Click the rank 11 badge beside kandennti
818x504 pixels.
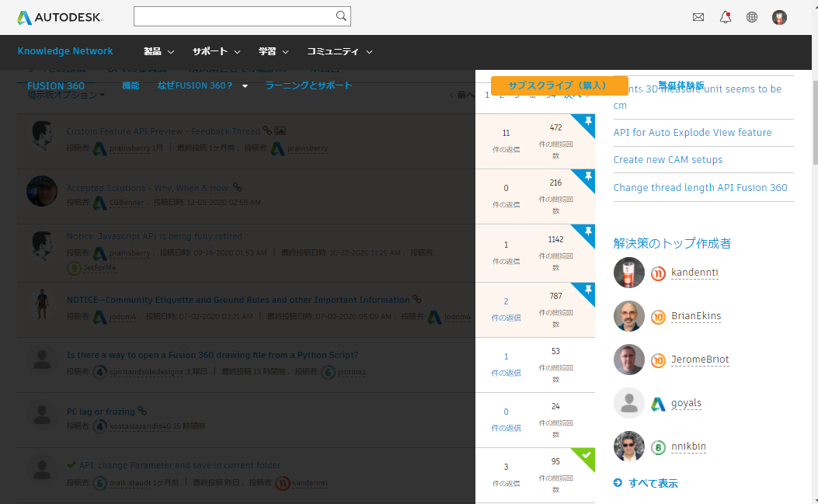point(659,273)
